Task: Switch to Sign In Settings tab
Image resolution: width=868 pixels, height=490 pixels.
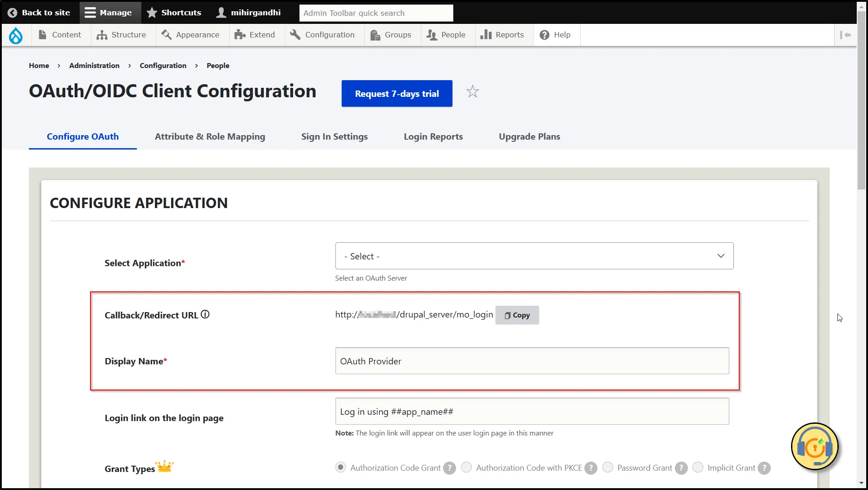Action: tap(335, 136)
